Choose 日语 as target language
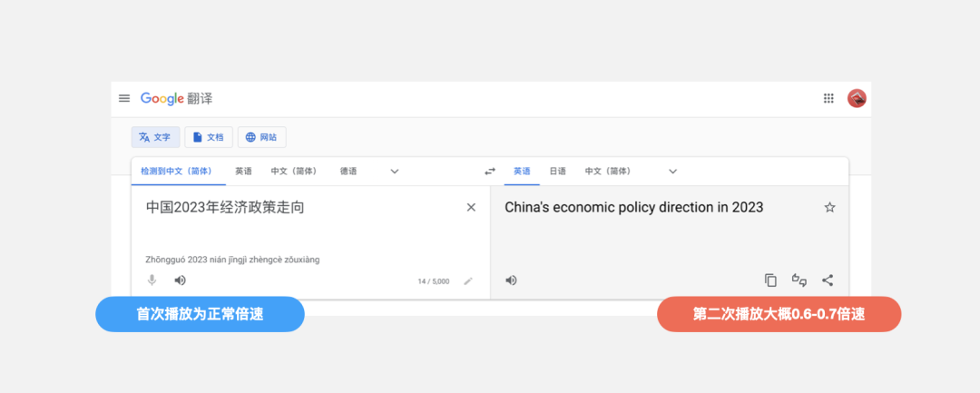 pos(557,172)
